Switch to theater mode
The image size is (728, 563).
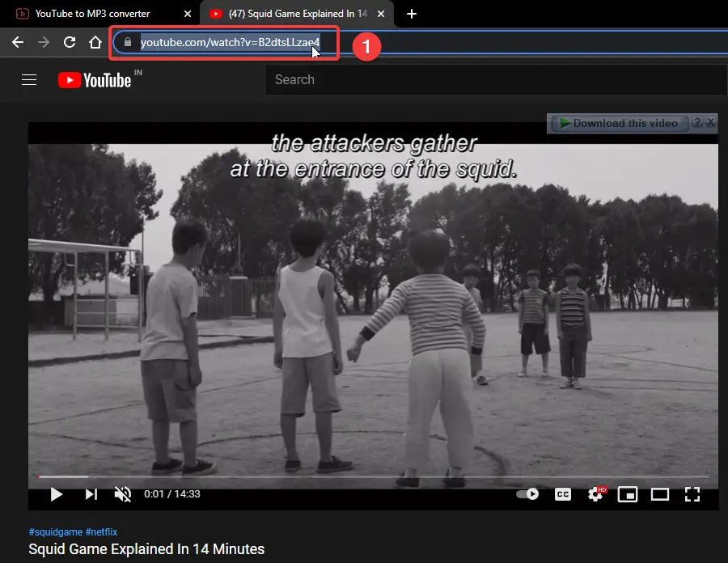[x=660, y=494]
